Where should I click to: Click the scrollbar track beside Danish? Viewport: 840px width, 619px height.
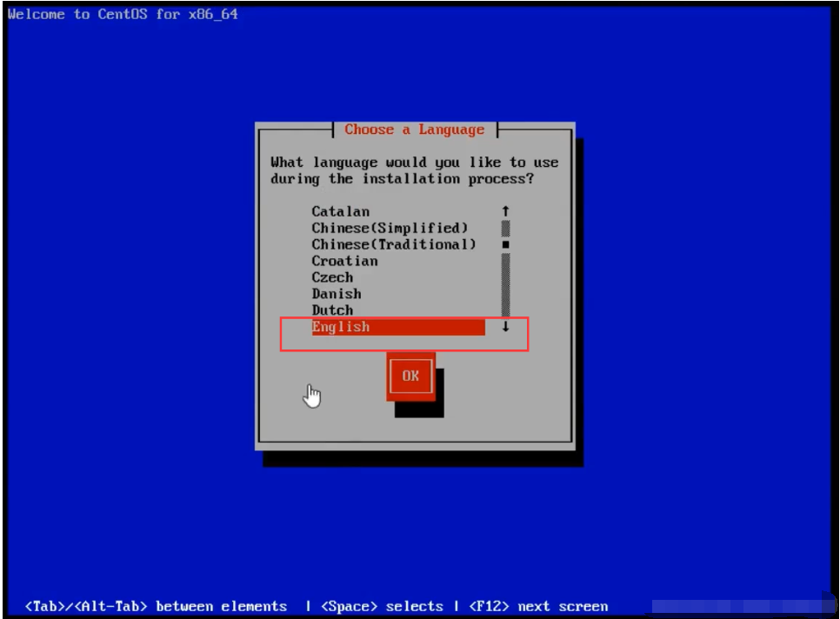pos(505,294)
